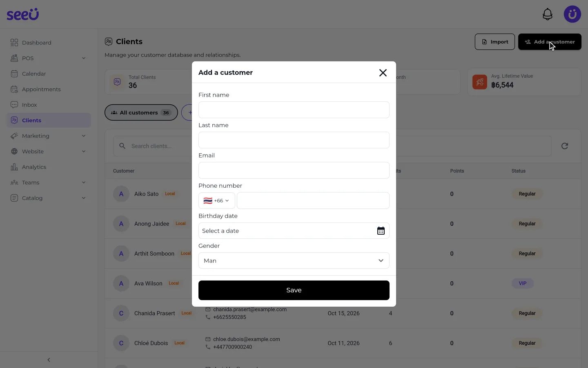Click the Email field
588x368 pixels.
coord(294,171)
